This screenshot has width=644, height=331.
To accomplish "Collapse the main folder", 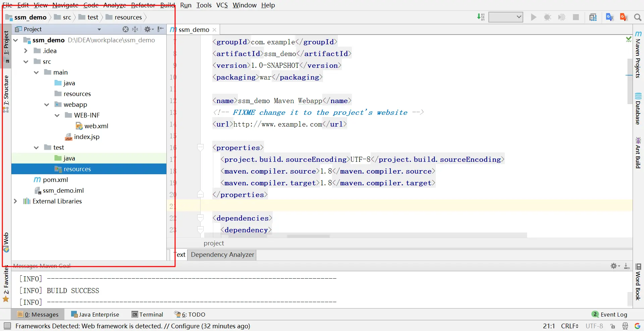I will [x=36, y=73].
